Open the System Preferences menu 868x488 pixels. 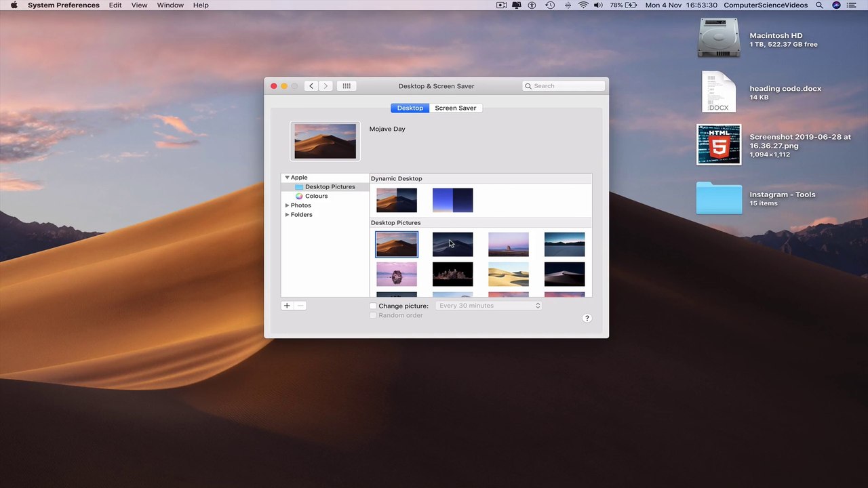click(x=64, y=5)
